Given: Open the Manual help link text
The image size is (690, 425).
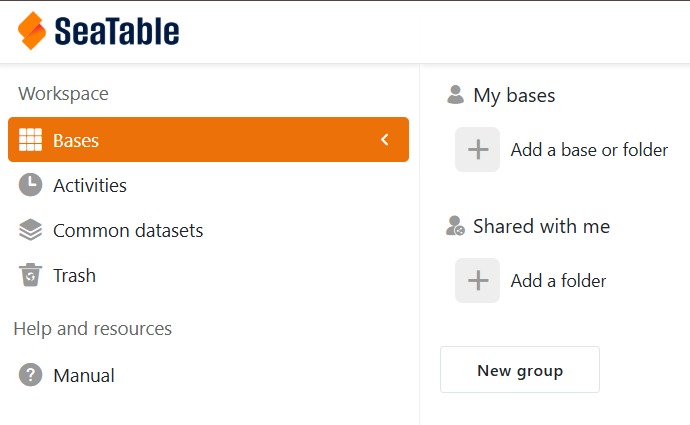Looking at the screenshot, I should [84, 376].
